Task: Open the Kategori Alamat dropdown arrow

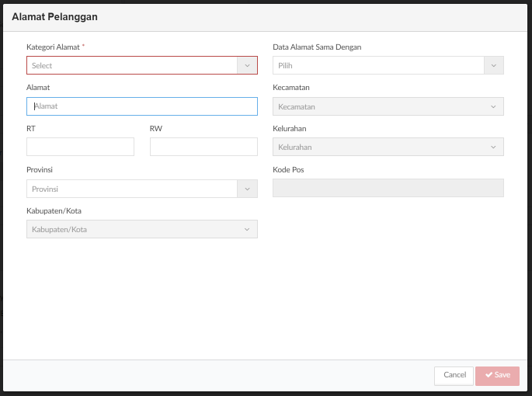Action: point(247,65)
